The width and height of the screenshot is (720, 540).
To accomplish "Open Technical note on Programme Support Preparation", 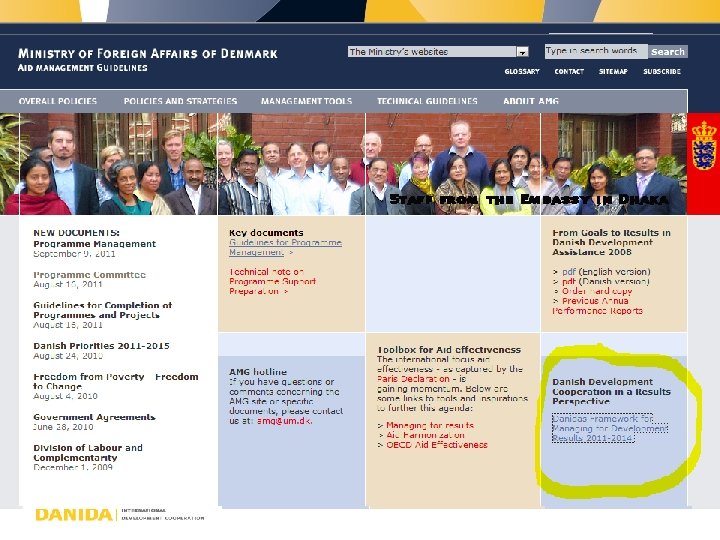I will 272,281.
